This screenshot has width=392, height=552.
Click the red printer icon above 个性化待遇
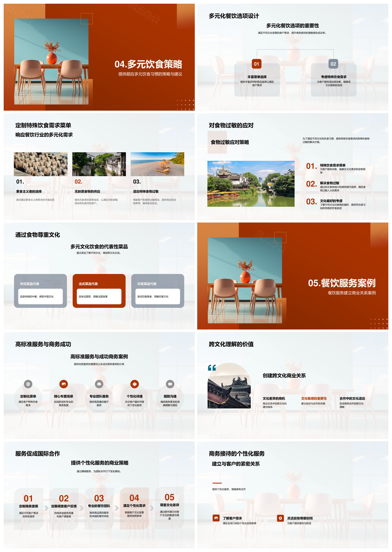135,384
